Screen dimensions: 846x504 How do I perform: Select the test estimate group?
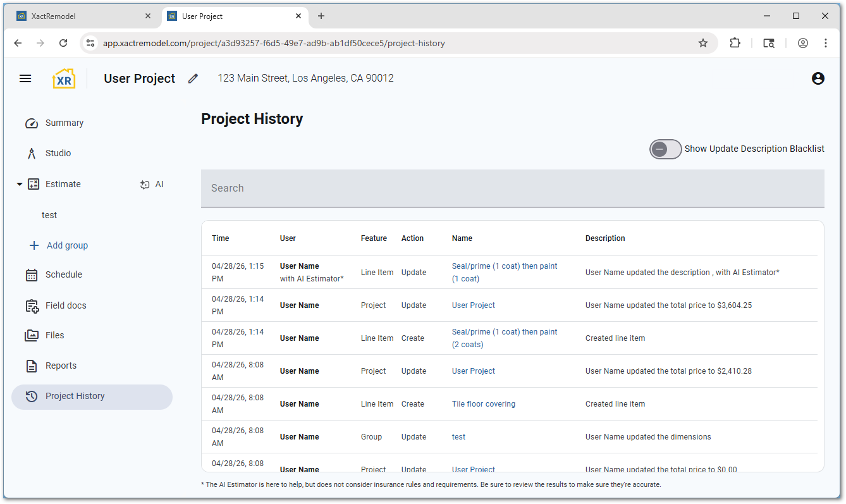coord(49,215)
